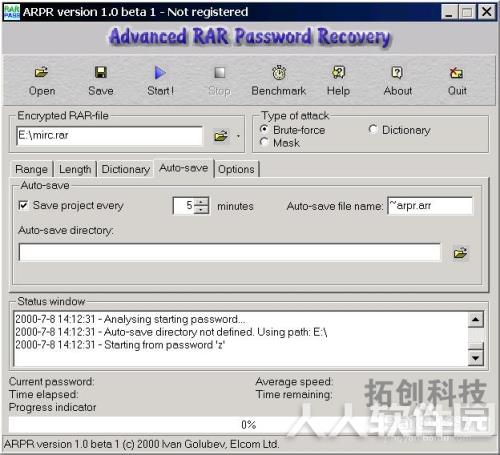
Task: Click the status bar version copyright text
Action: (x=141, y=444)
